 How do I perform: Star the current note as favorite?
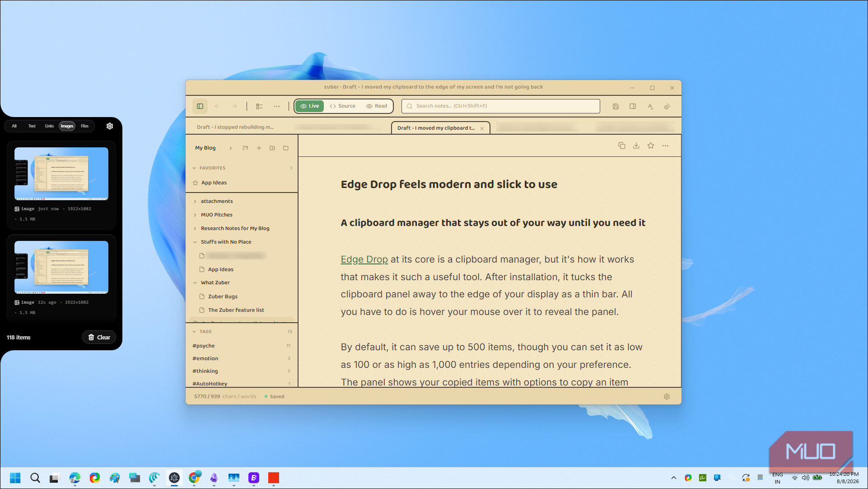tap(651, 146)
